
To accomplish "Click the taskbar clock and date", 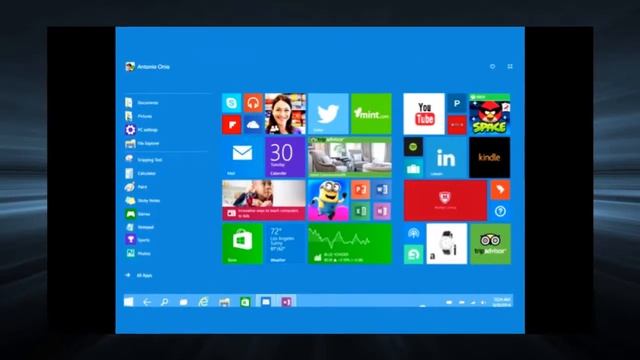I will [x=502, y=302].
